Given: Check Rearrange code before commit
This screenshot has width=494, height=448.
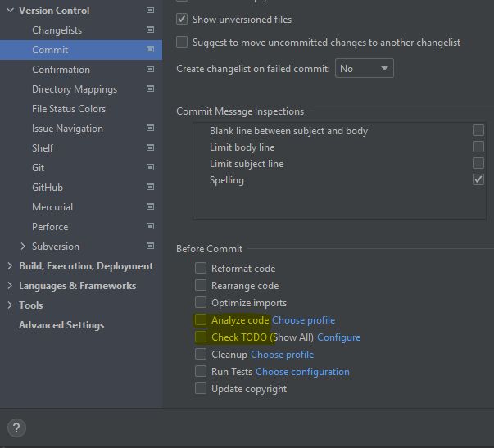Looking at the screenshot, I should coord(201,285).
